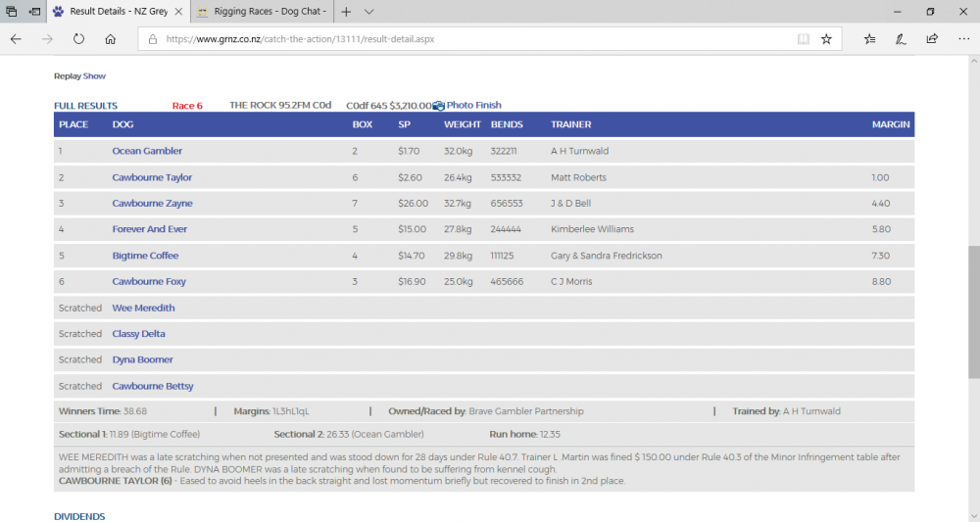Click the Add notes pen icon
This screenshot has height=522, width=980.
[x=901, y=39]
